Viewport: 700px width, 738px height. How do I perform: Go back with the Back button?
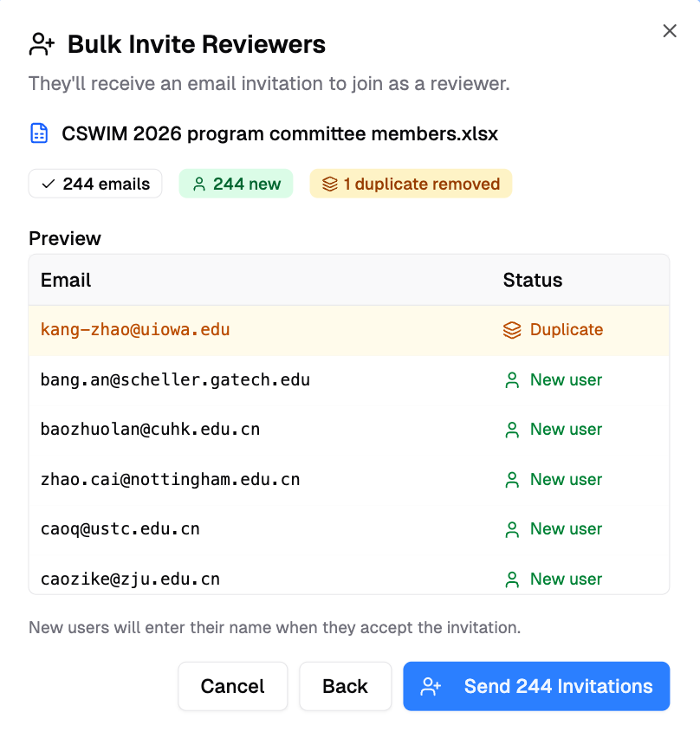(x=345, y=687)
